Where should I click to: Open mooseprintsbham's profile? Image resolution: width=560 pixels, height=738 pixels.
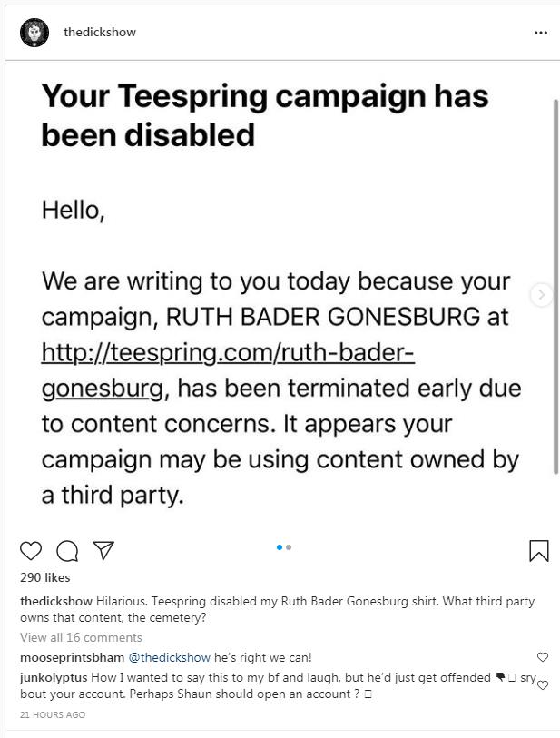tap(72, 657)
